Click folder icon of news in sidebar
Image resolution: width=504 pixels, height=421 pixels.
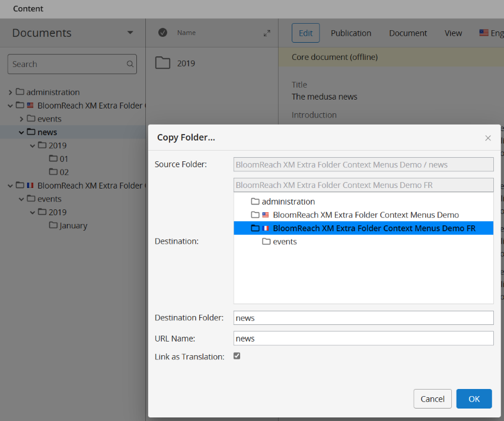[x=31, y=132]
